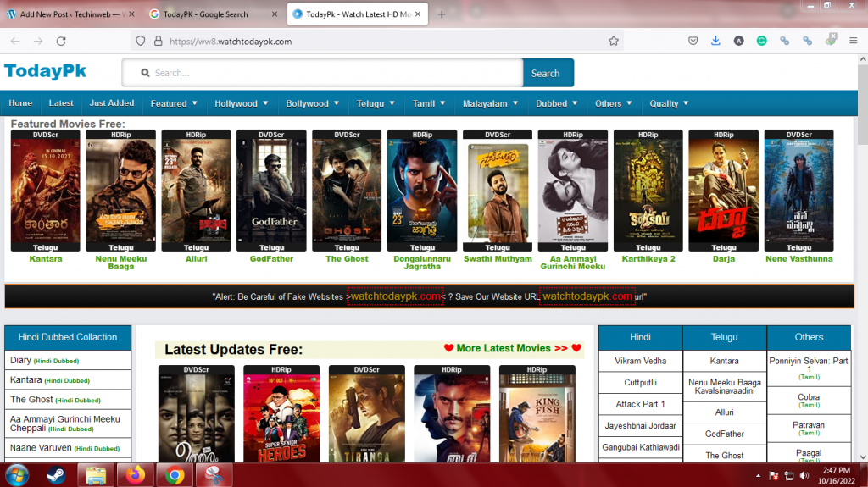This screenshot has height=487, width=868.
Task: Open Diary Hindi Dubbed link
Action: 44,360
